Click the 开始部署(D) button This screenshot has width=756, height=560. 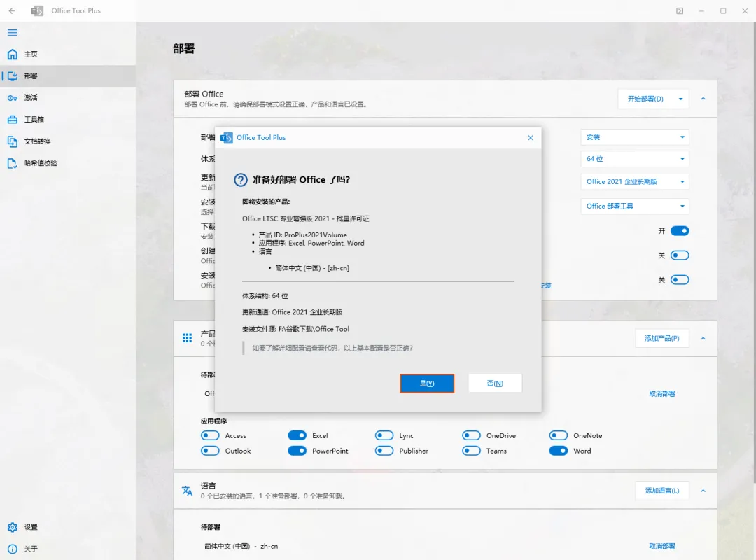645,99
